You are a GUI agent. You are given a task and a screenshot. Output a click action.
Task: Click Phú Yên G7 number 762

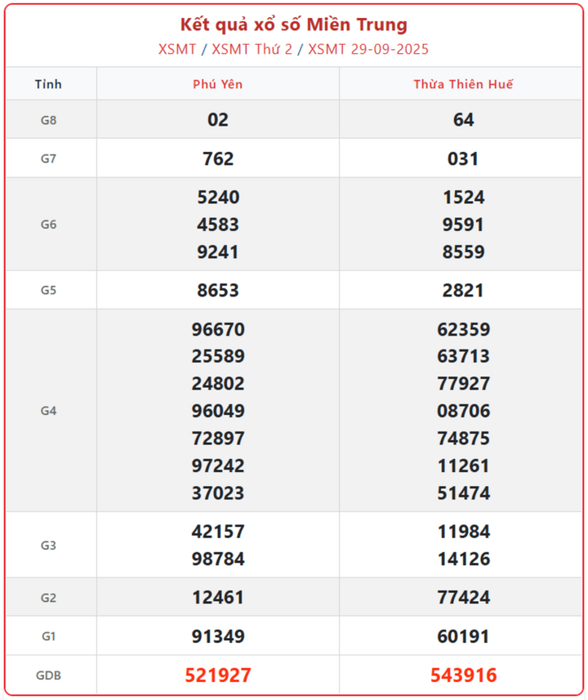[218, 158]
